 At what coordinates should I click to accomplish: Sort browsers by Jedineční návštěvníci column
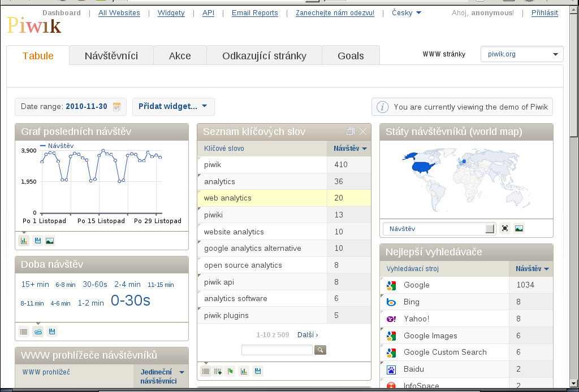click(x=161, y=376)
